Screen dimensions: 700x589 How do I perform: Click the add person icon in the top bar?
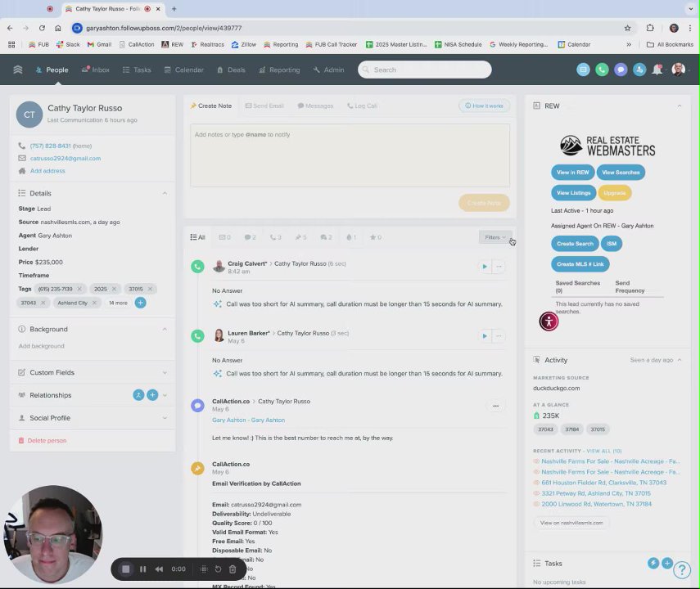[x=639, y=70]
